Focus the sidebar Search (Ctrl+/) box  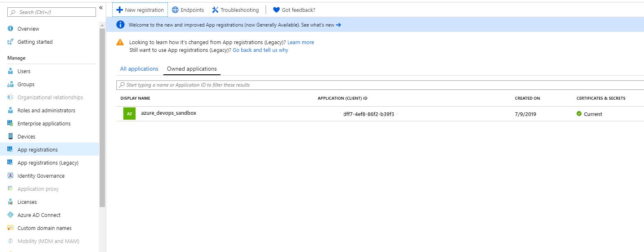(x=51, y=12)
